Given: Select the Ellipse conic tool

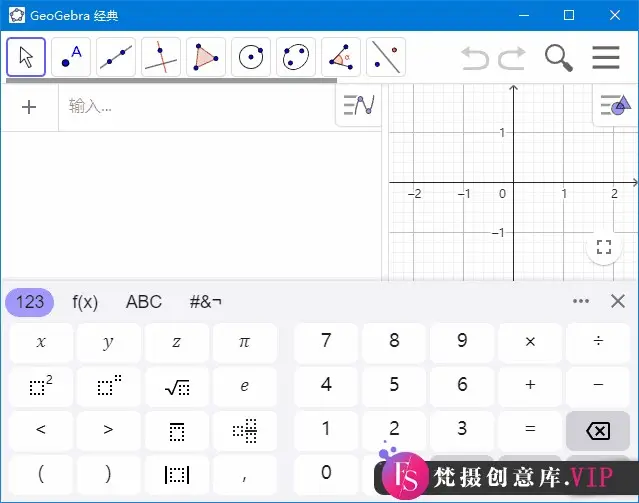Looking at the screenshot, I should pos(296,57).
